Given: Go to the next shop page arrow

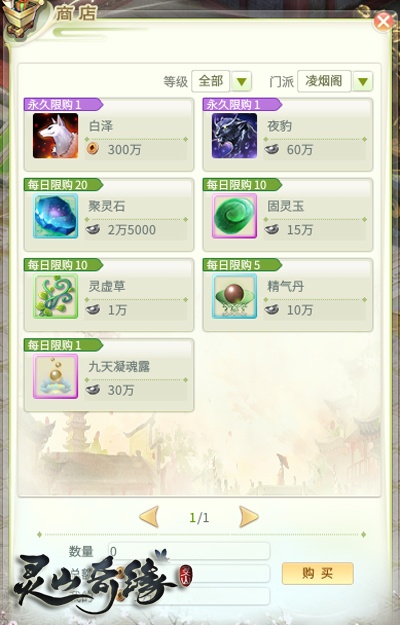Looking at the screenshot, I should point(249,517).
